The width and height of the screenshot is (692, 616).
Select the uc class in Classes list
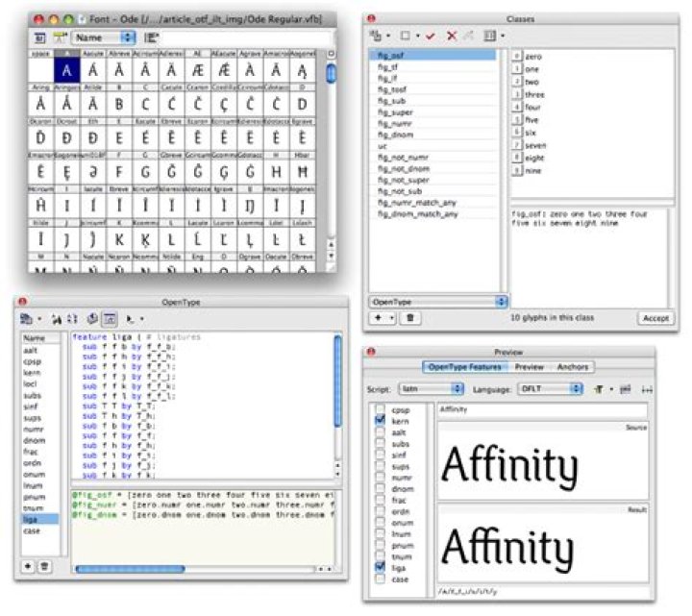point(432,146)
